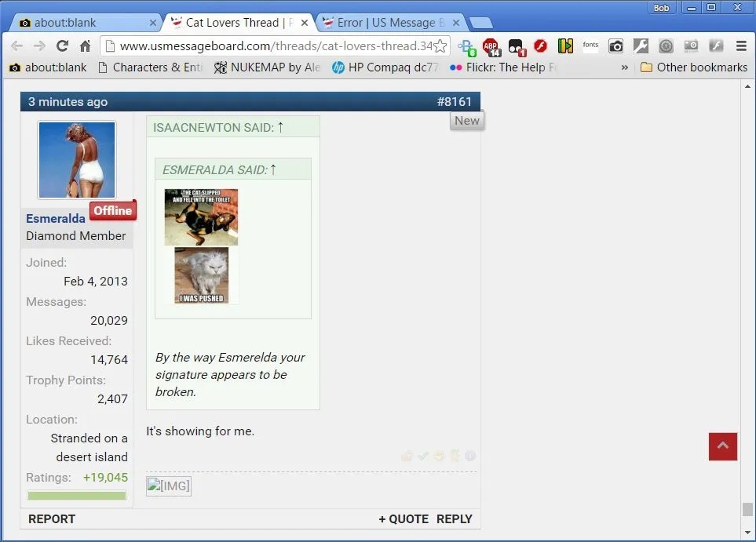Click the scrollbar down arrow
The height and width of the screenshot is (542, 756).
(747, 533)
